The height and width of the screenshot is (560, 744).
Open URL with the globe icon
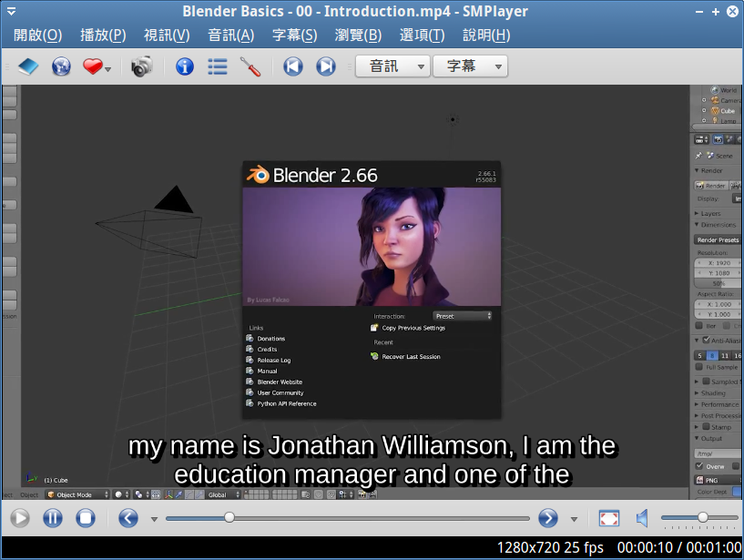click(x=61, y=66)
